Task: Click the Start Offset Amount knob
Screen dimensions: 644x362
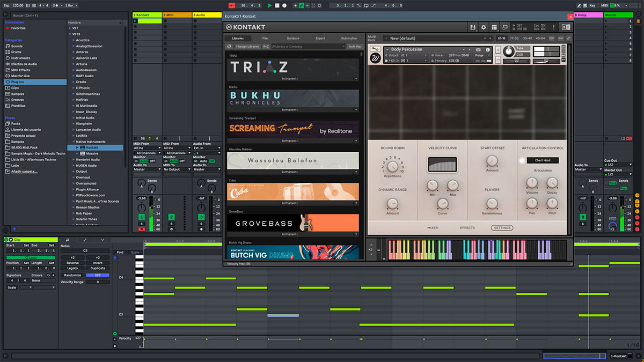Action: [x=492, y=160]
